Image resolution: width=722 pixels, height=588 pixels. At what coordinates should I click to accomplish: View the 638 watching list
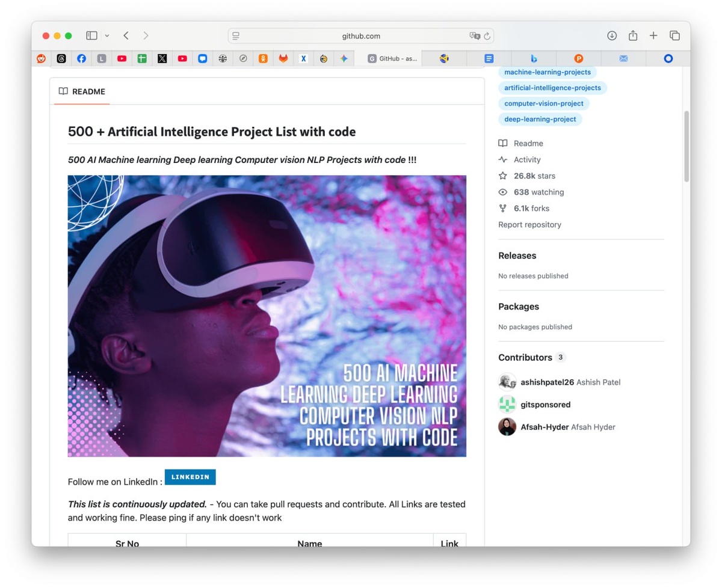(x=531, y=192)
